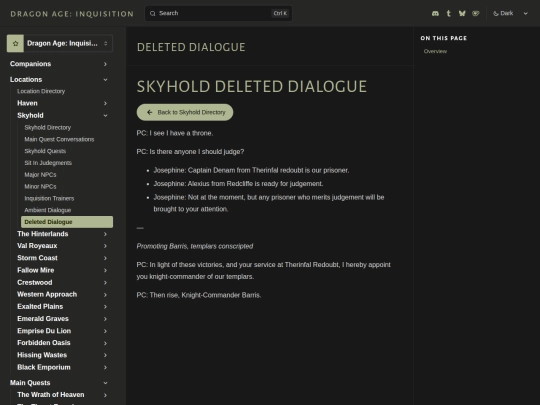This screenshot has height=405, width=540.
Task: Collapse the Locations section chevron
Action: tap(105, 80)
